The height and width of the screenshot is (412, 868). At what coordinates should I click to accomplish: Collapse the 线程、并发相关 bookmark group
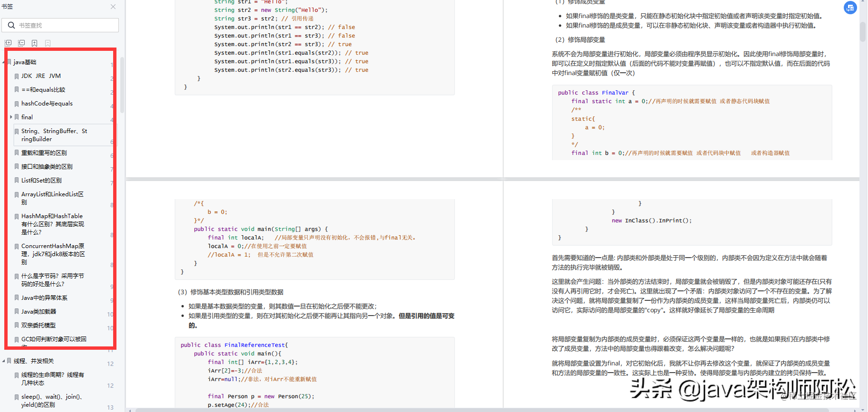click(4, 361)
